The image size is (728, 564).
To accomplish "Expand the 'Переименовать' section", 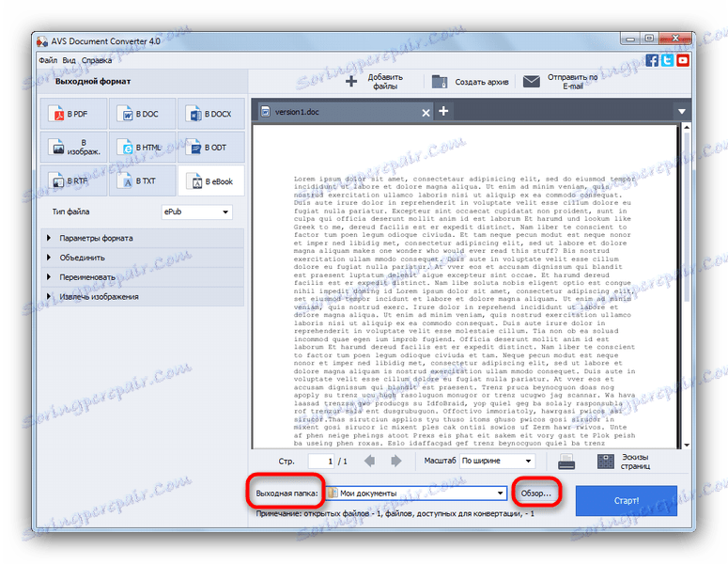I will [143, 277].
